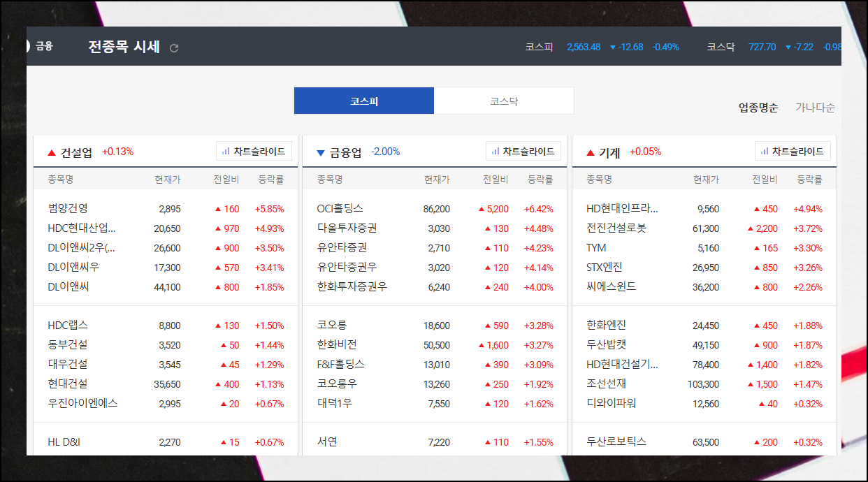Open stock TYM
Screen dimensions: 868x482
pos(596,248)
